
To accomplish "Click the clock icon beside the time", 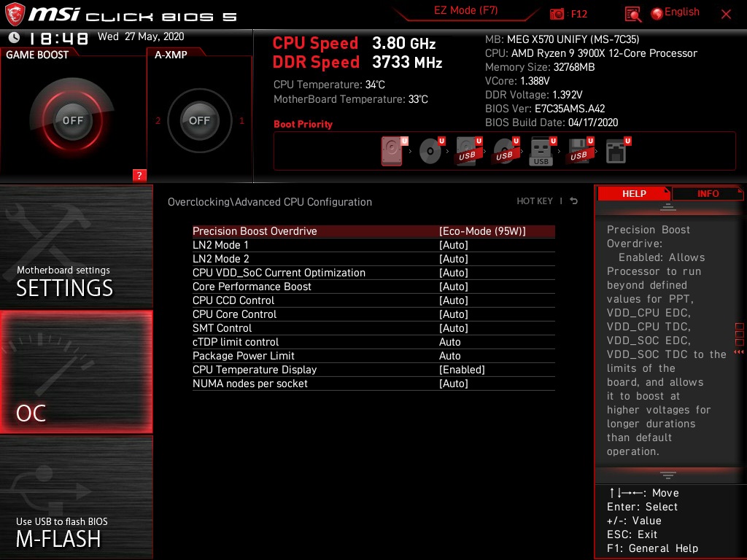I will 15,38.
